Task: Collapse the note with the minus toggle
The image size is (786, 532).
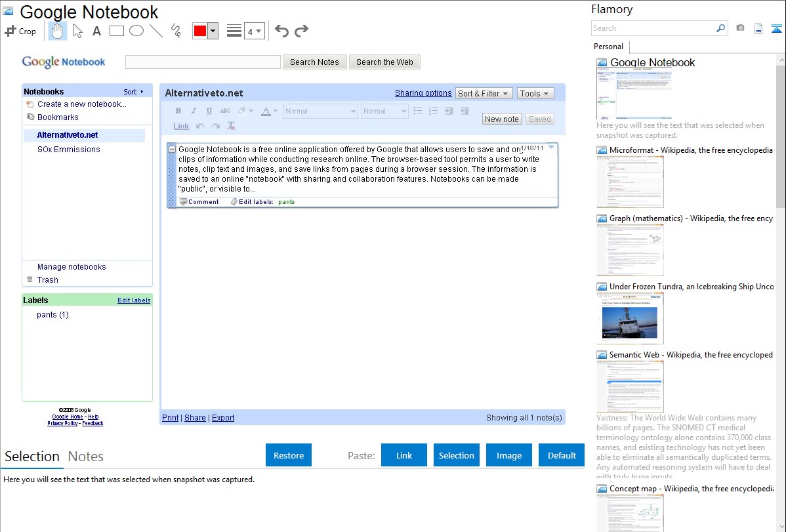Action: pyautogui.click(x=172, y=150)
